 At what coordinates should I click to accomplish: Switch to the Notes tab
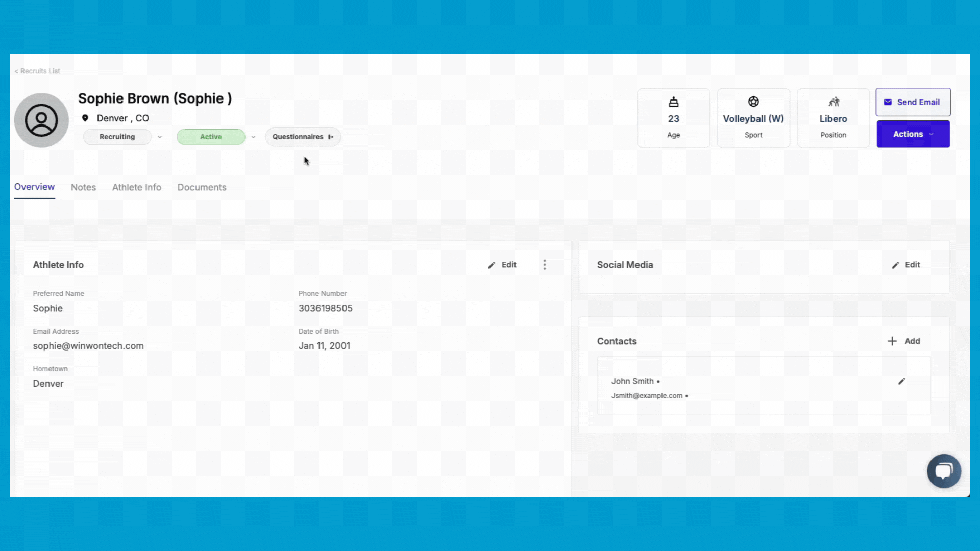pyautogui.click(x=83, y=187)
